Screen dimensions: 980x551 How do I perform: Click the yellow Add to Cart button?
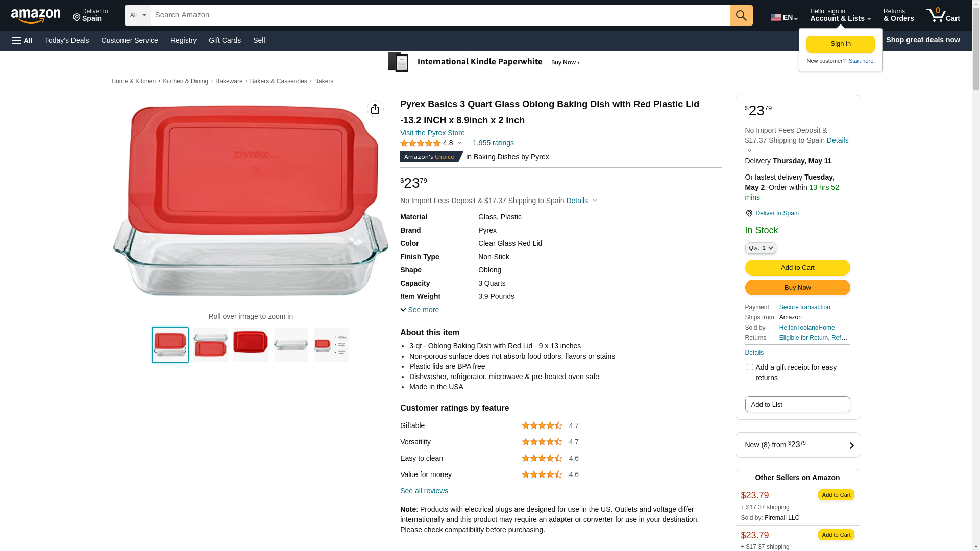pos(797,268)
